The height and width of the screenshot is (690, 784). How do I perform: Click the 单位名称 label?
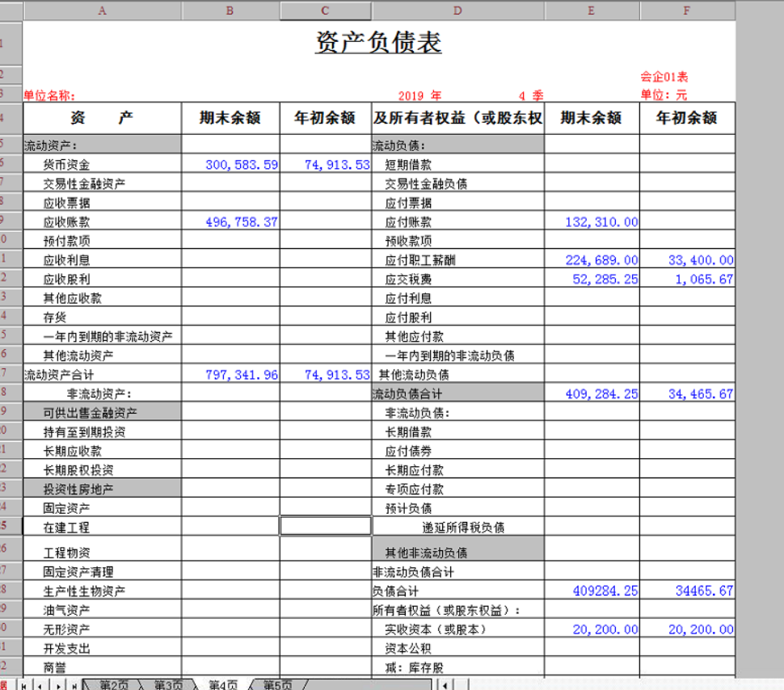tap(49, 95)
